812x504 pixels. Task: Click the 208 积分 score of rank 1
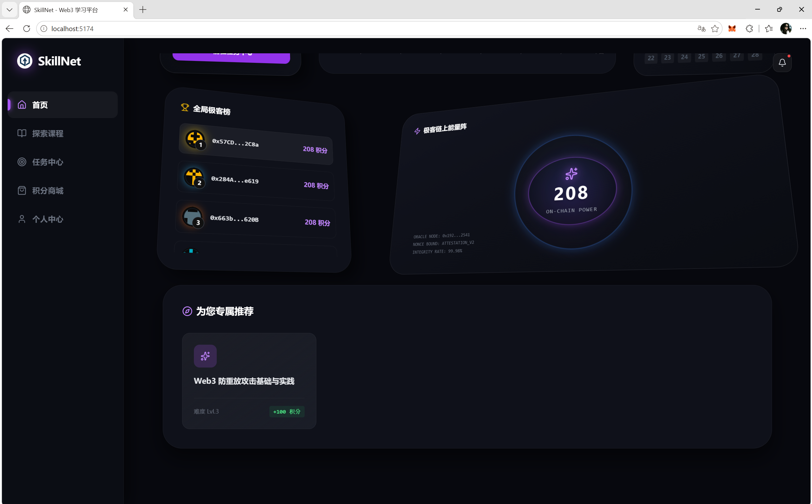[x=315, y=150]
